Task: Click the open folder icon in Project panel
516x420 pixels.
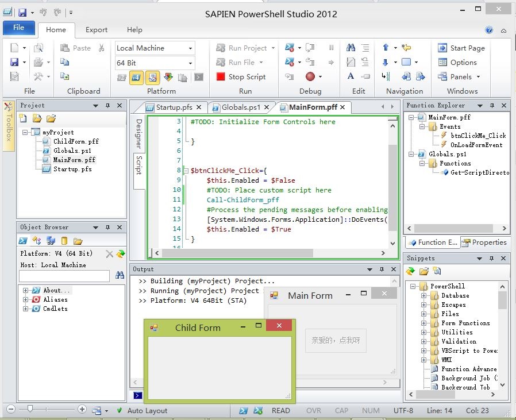Action: tap(51, 118)
